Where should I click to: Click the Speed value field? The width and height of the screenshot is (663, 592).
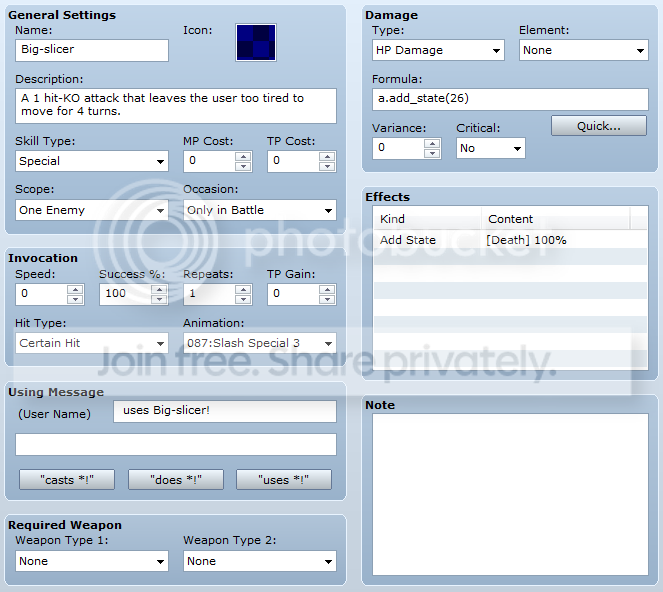41,294
